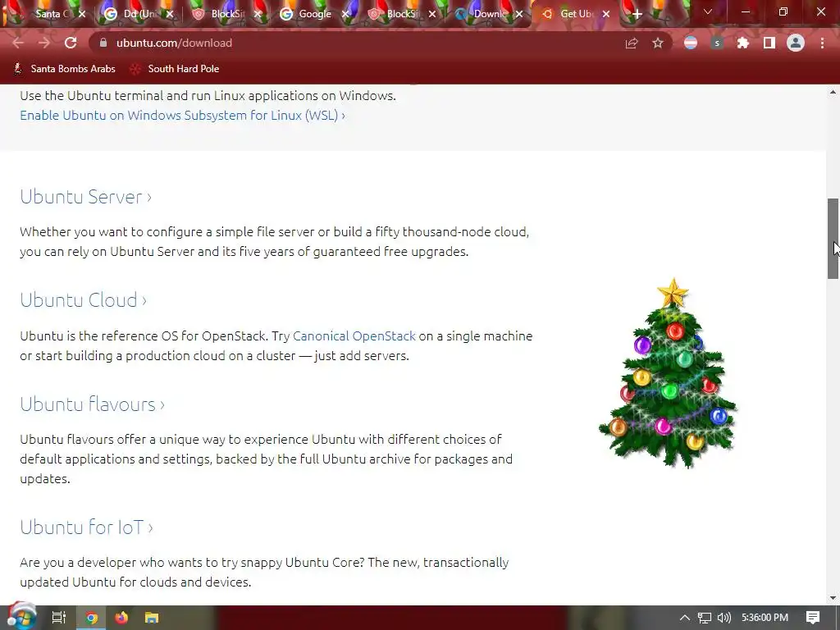Click the scrollbar up arrow

coord(833,92)
